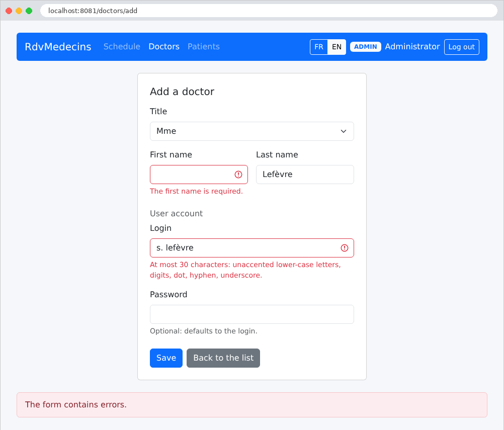Click the RdvMedecins brand link
This screenshot has height=430, width=504.
click(x=58, y=47)
